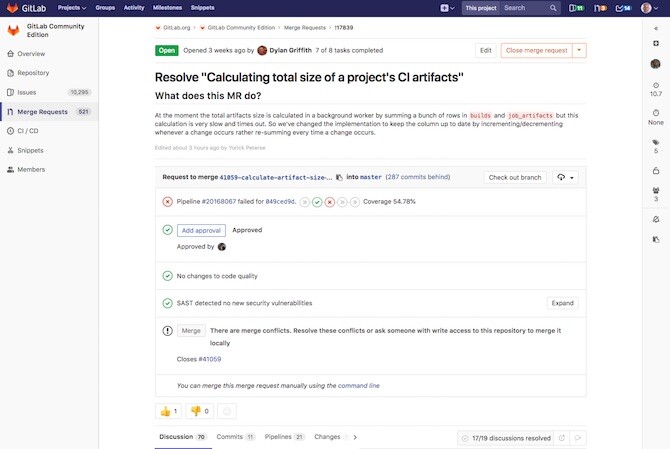Screen dimensions: 670x449
Task: Click the failed red pipeline stage icon
Action: [329, 202]
